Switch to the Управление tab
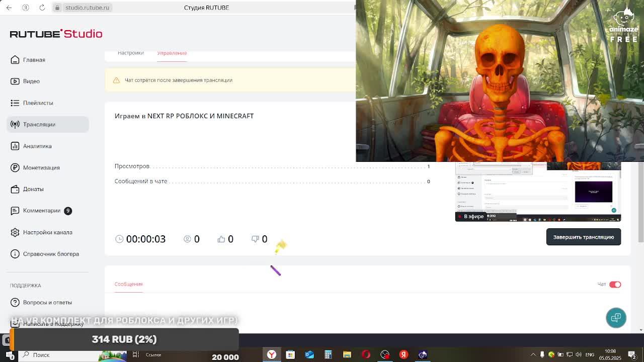This screenshot has width=644, height=362. (172, 53)
